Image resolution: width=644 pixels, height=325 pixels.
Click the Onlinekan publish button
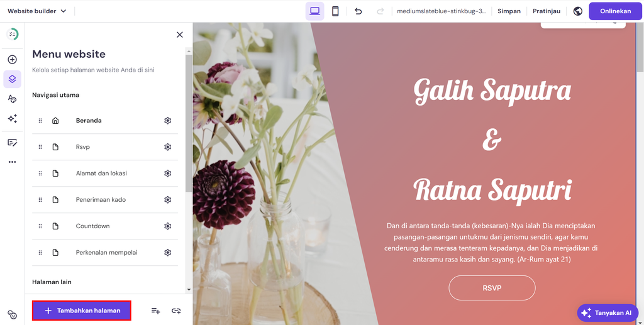[x=615, y=11]
